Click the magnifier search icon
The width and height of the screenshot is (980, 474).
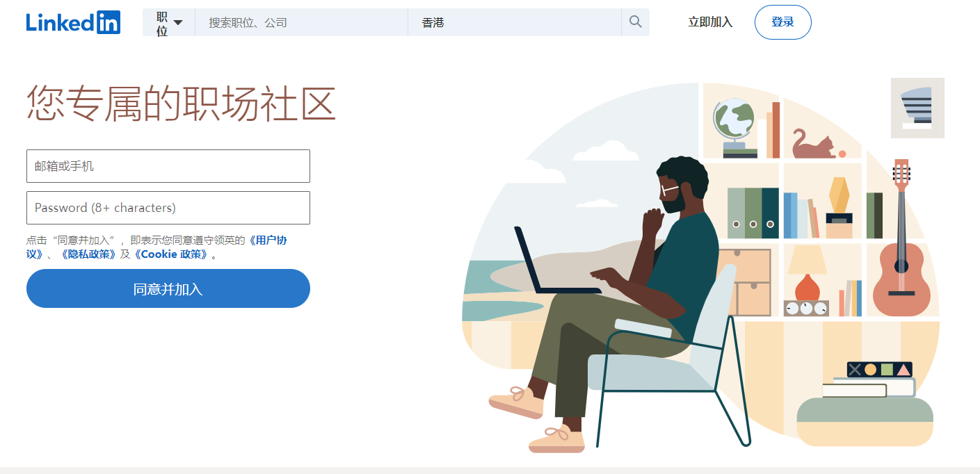point(635,22)
